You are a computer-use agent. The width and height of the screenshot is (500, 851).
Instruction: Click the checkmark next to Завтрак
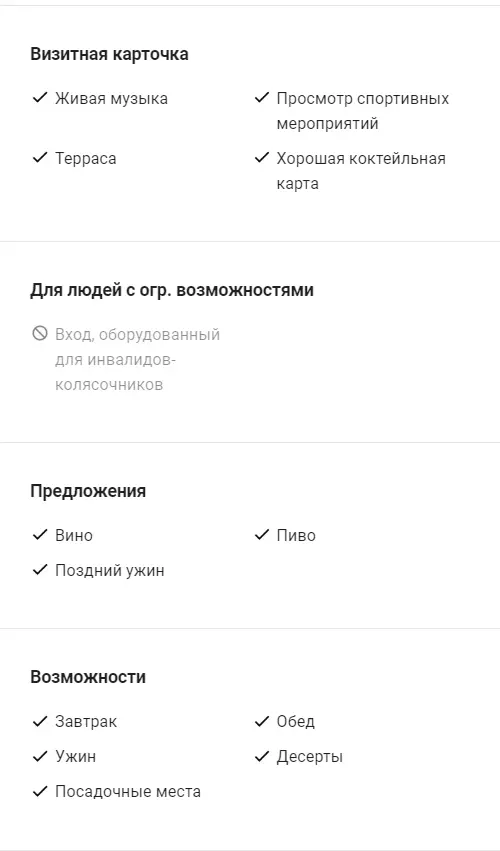click(40, 721)
